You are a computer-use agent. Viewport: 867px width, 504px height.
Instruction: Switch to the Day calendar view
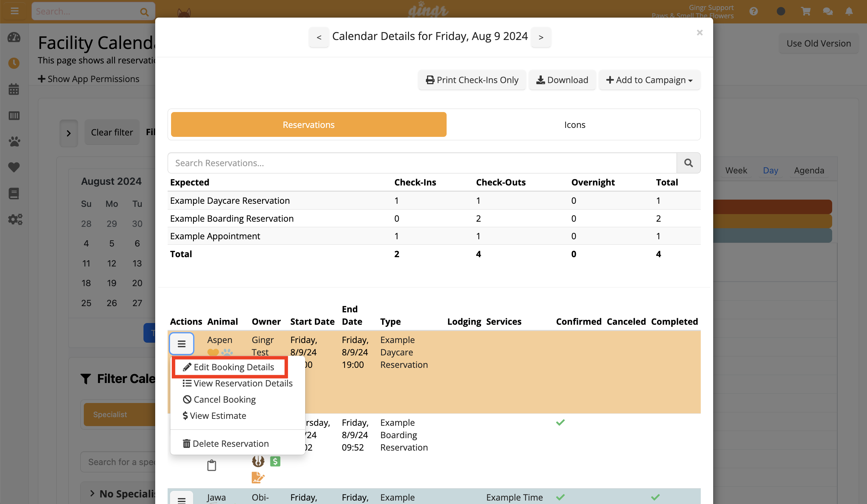click(x=770, y=170)
